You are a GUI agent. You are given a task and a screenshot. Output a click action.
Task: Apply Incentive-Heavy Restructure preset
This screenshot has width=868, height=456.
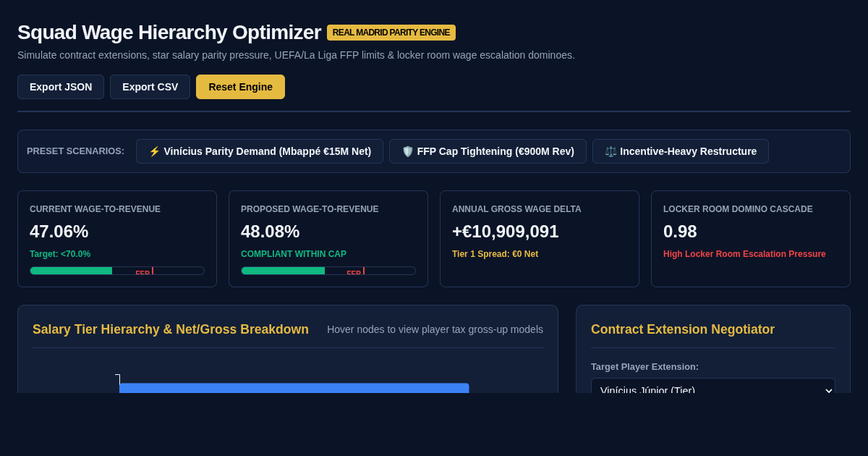click(x=681, y=151)
